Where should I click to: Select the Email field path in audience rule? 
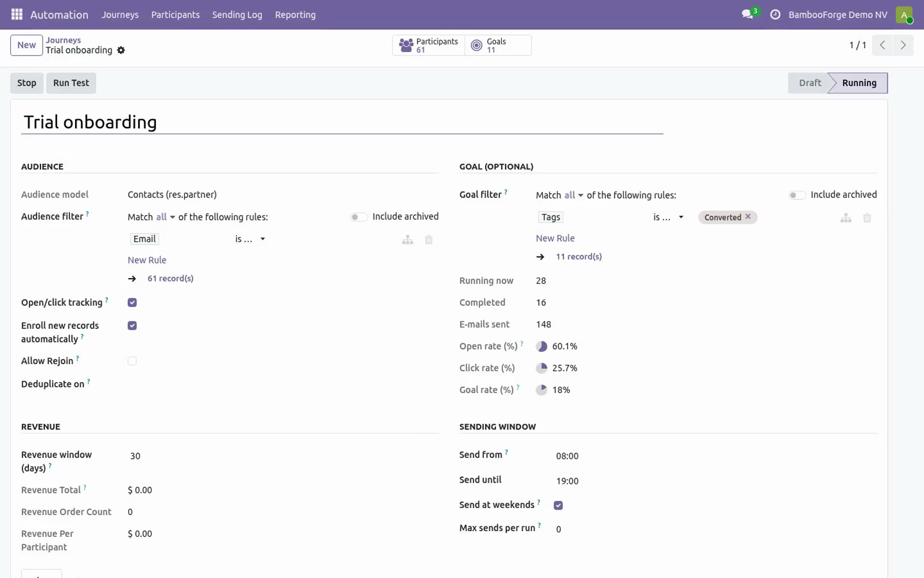tap(144, 239)
